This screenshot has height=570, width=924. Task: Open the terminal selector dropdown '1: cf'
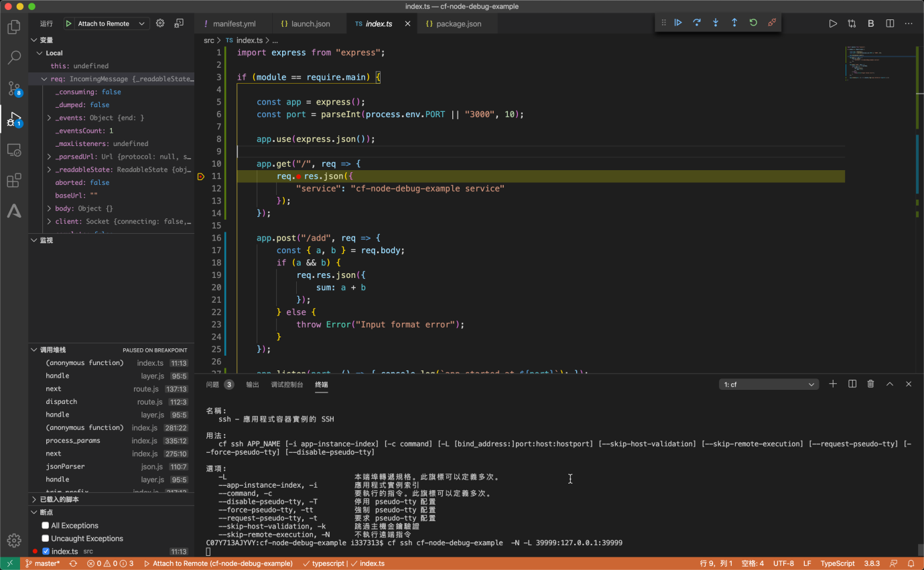(769, 384)
